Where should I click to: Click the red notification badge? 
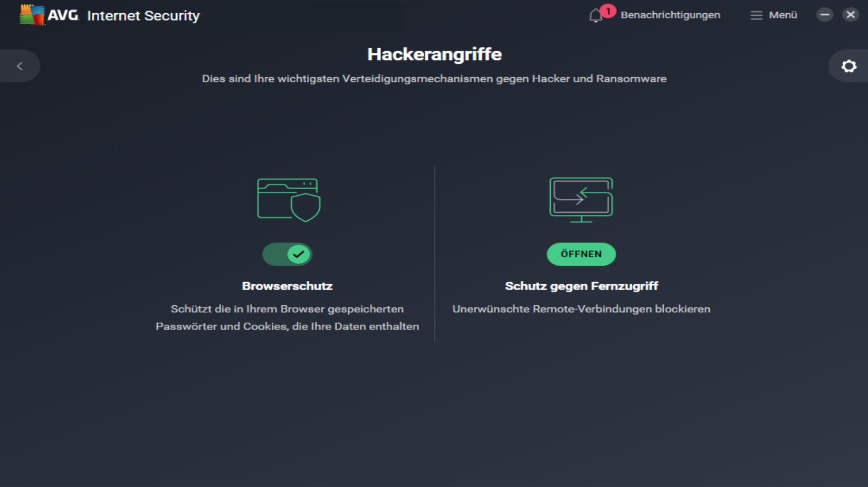tap(608, 11)
